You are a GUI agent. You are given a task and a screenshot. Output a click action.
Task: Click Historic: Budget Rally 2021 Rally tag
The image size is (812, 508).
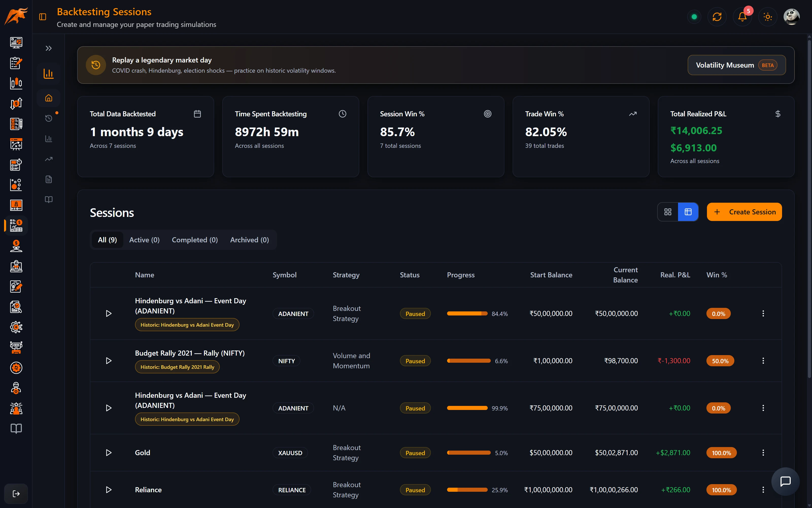177,367
